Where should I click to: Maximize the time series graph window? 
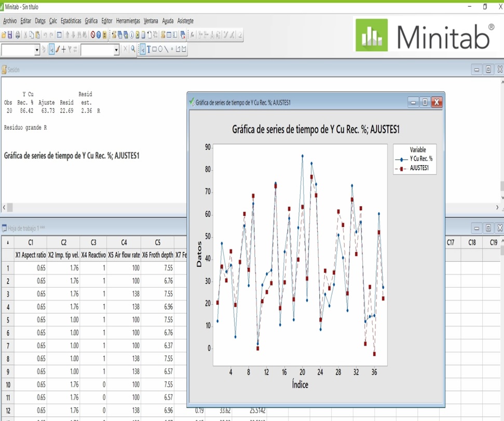click(x=425, y=102)
